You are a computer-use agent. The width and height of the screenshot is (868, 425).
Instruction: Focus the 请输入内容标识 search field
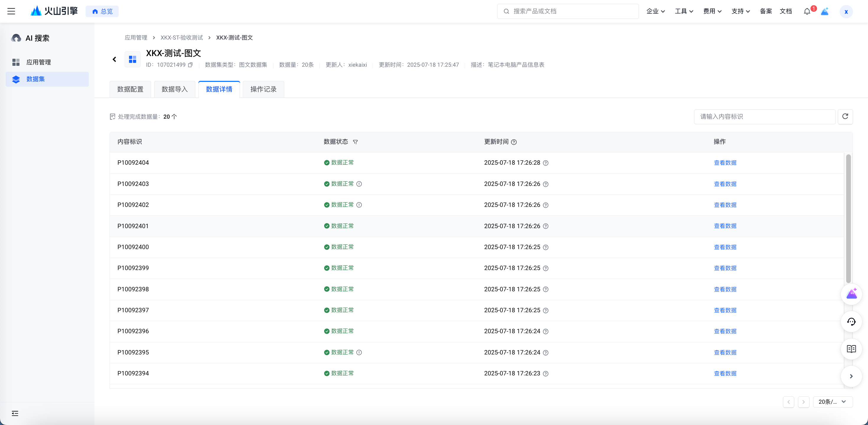tap(764, 117)
